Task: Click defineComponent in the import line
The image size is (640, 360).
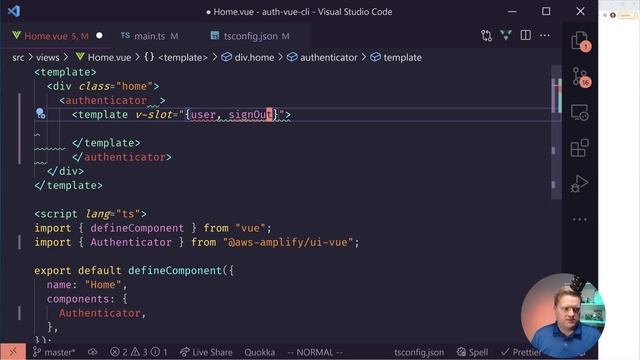Action: click(137, 228)
